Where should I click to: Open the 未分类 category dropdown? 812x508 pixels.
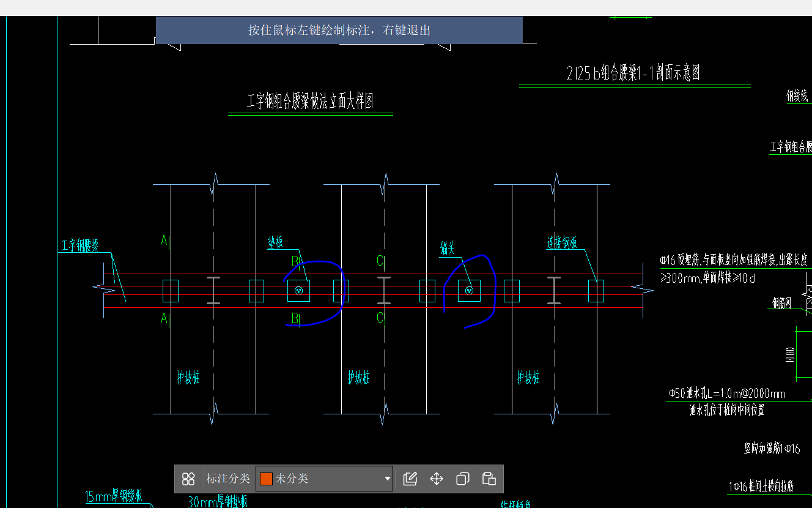pyautogui.click(x=324, y=479)
